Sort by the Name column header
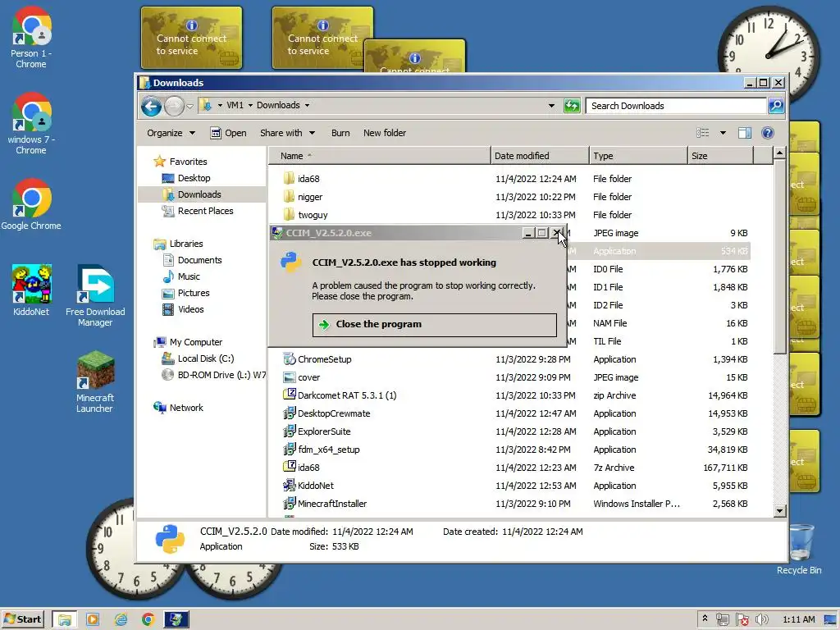Viewport: 840px width, 630px height. click(x=379, y=156)
